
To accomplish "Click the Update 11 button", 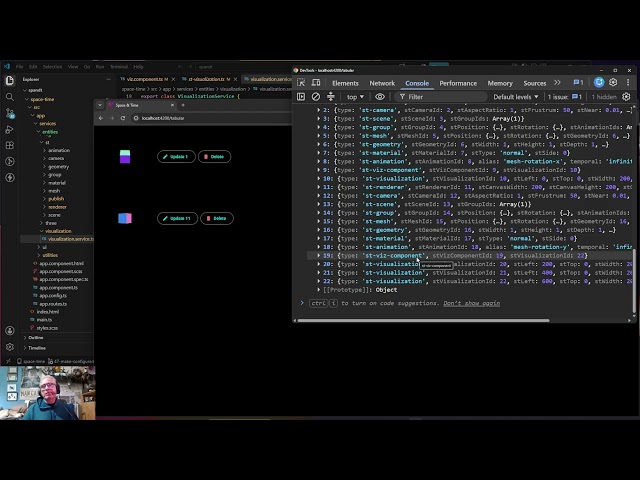I will (x=178, y=218).
